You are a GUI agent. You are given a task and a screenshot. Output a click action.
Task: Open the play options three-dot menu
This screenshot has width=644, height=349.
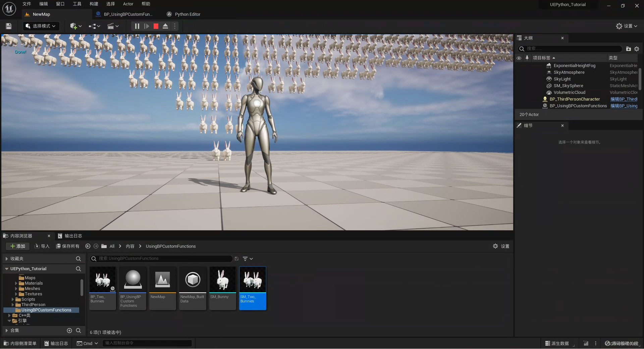(x=174, y=26)
